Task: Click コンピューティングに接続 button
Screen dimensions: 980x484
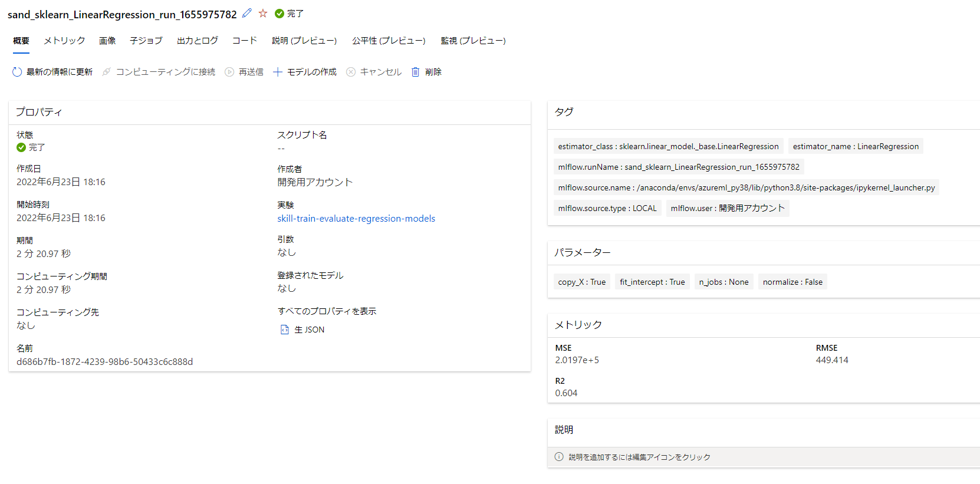Action: 159,72
